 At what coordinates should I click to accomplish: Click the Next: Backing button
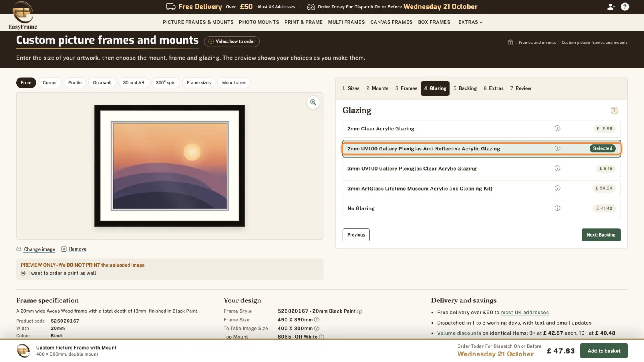pyautogui.click(x=601, y=235)
